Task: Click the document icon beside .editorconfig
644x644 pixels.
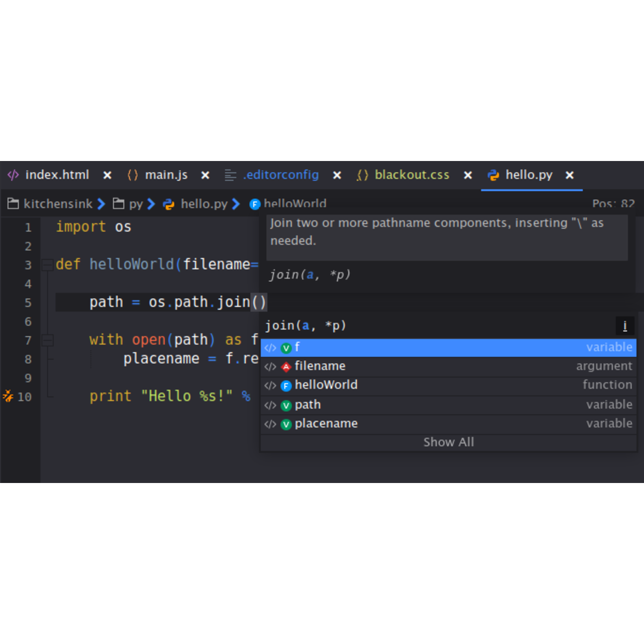Action: [x=230, y=175]
